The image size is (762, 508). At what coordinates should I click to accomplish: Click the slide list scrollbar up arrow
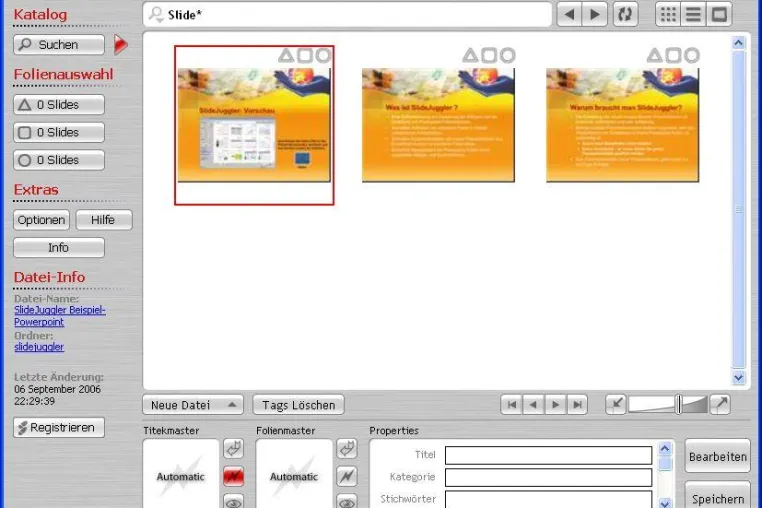(739, 43)
